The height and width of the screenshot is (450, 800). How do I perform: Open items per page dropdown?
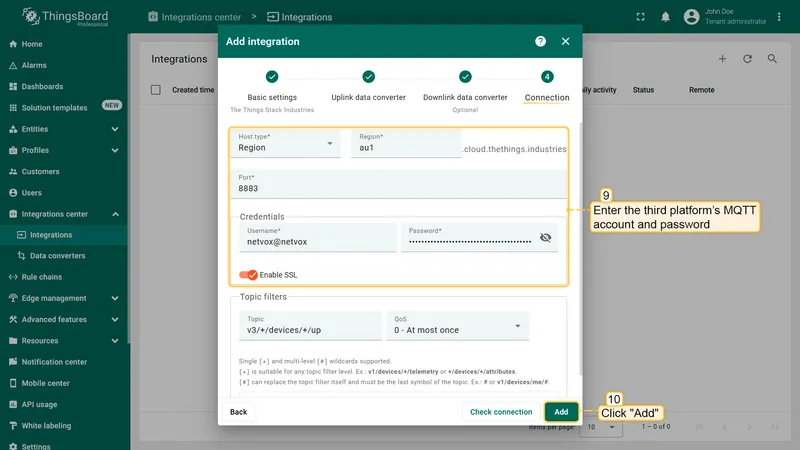coord(601,427)
